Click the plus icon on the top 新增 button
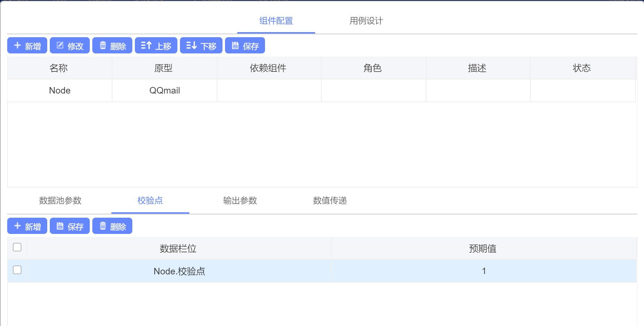644x326 pixels. point(17,45)
